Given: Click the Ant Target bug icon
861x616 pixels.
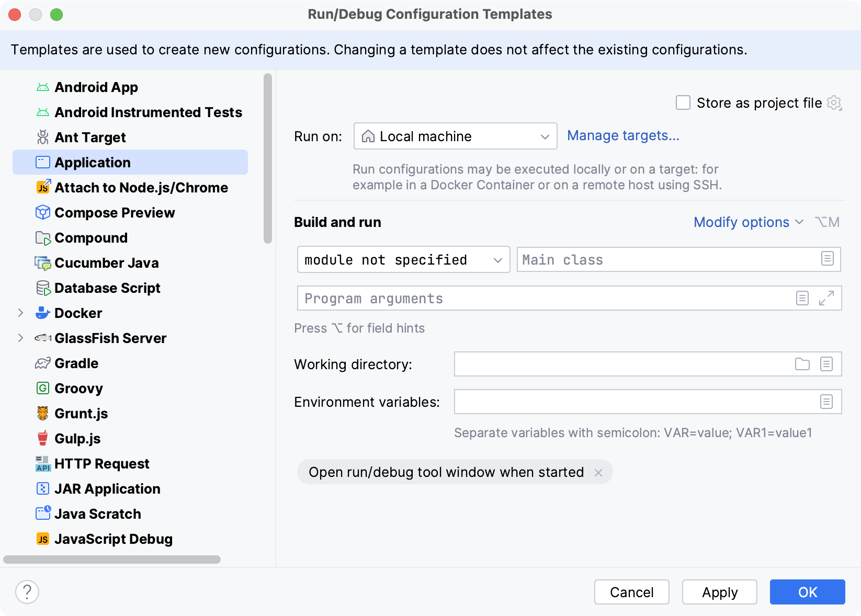Looking at the screenshot, I should (43, 137).
